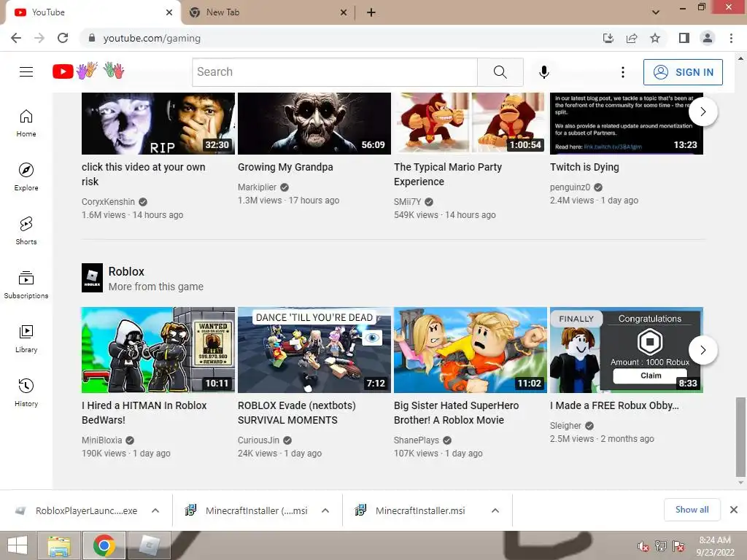Screen dimensions: 747x560
Task: Open History in the sidebar
Action: coord(26,393)
